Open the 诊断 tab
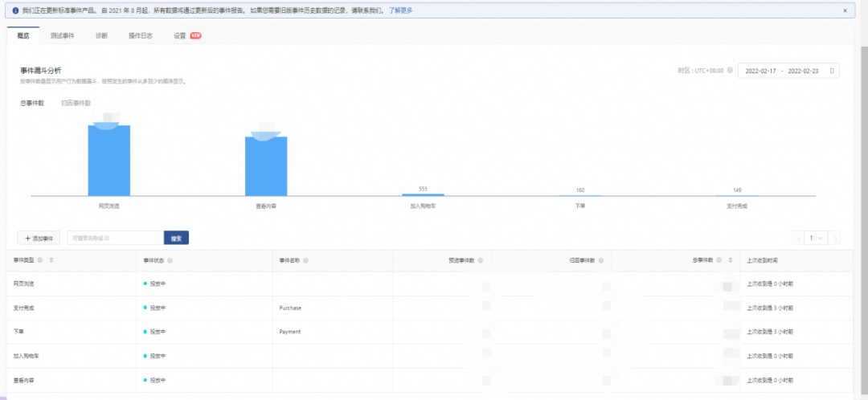The image size is (868, 400). click(x=101, y=35)
